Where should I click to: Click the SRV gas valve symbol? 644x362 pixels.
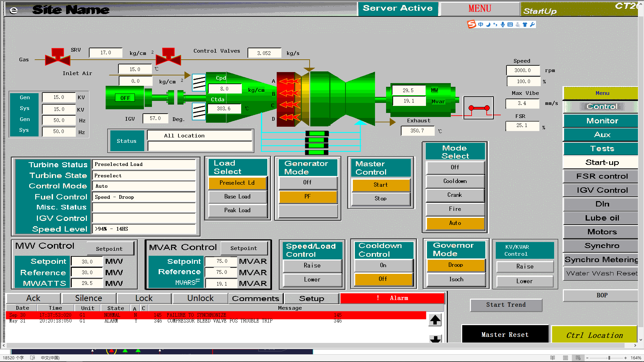pos(58,57)
